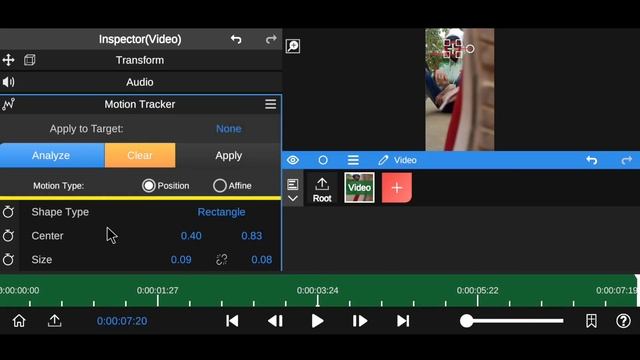Click the current timecode 0:00:07:20
Screen dimensions: 640x360
click(122, 321)
